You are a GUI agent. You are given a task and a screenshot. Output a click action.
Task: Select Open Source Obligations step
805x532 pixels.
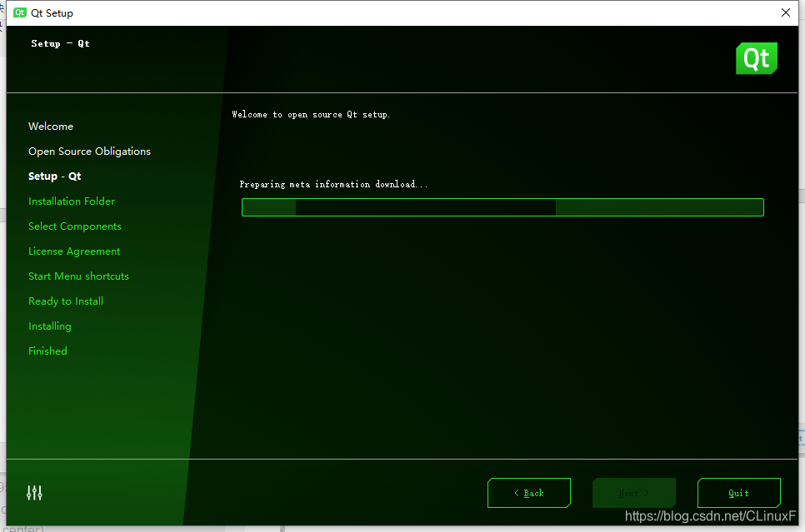point(89,152)
